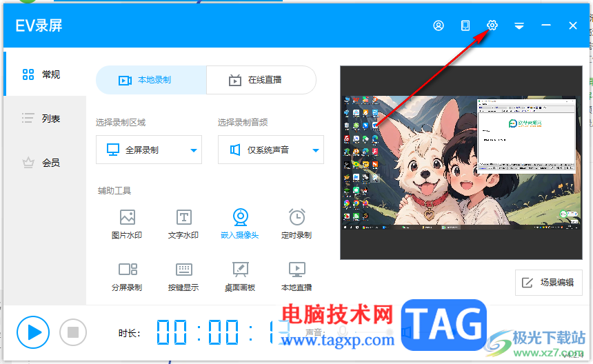Click the 辅助工具 section label
Viewport: 593px width, 364px height.
pos(114,190)
